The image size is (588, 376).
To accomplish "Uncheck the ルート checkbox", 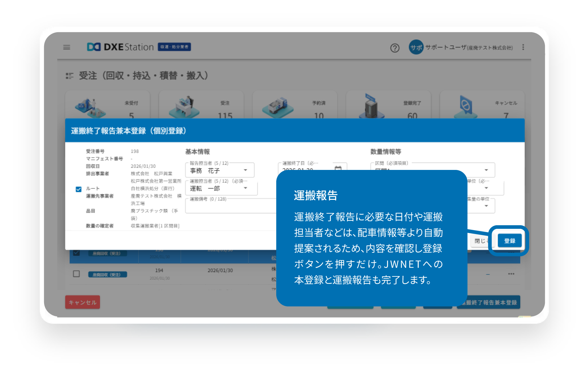I will (x=78, y=189).
